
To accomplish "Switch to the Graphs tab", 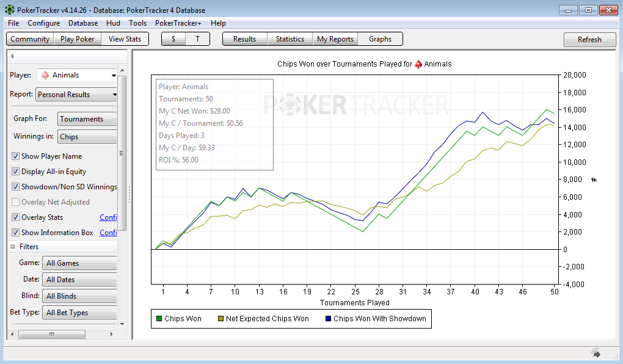I will click(381, 39).
